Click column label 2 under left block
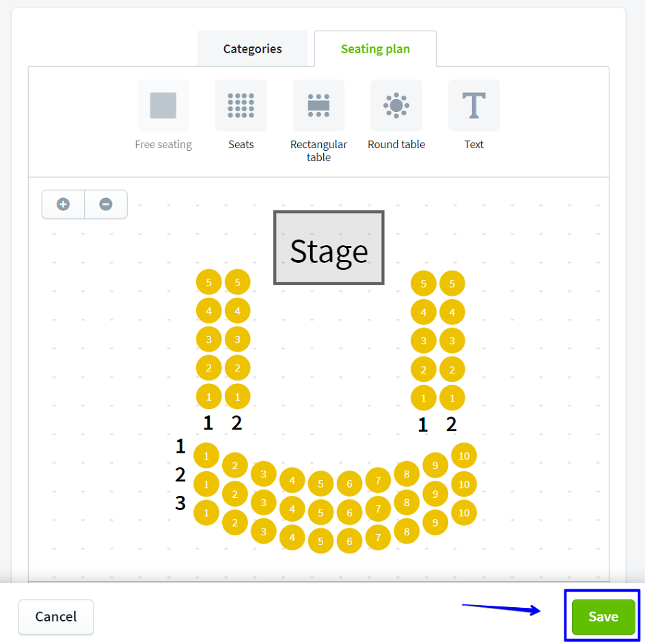Screen dimensions: 645x644 click(x=236, y=423)
